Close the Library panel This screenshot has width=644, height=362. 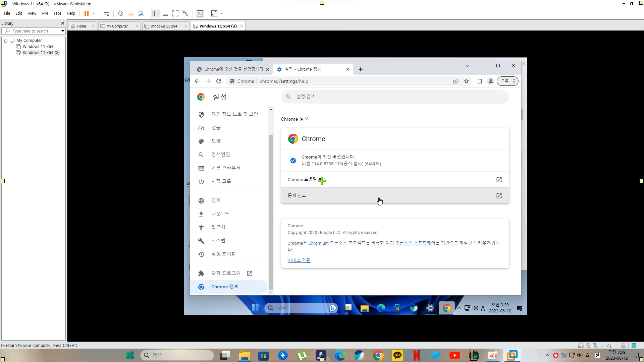(x=62, y=23)
